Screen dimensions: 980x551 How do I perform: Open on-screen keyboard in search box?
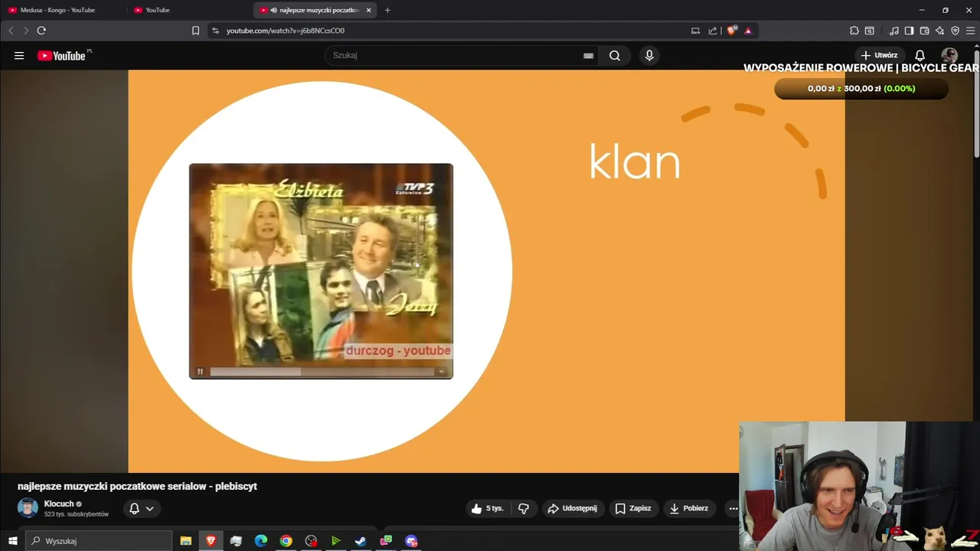[x=588, y=55]
